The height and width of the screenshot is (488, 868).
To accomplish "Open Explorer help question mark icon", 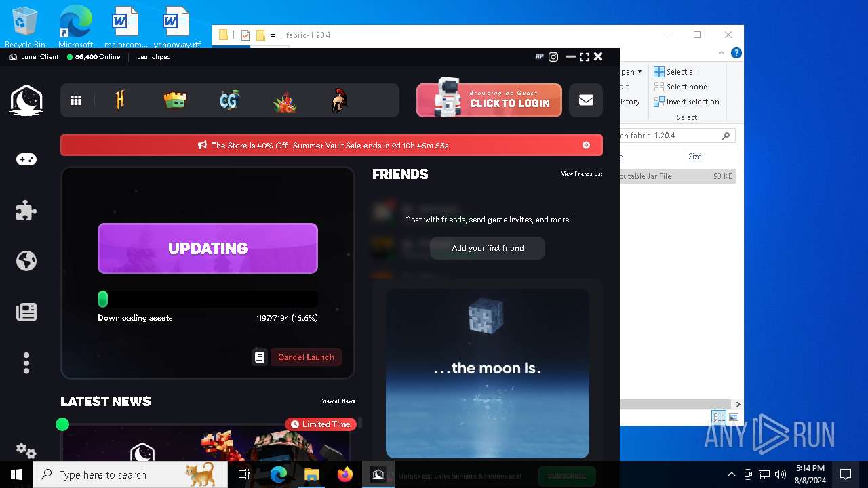I will pos(736,53).
